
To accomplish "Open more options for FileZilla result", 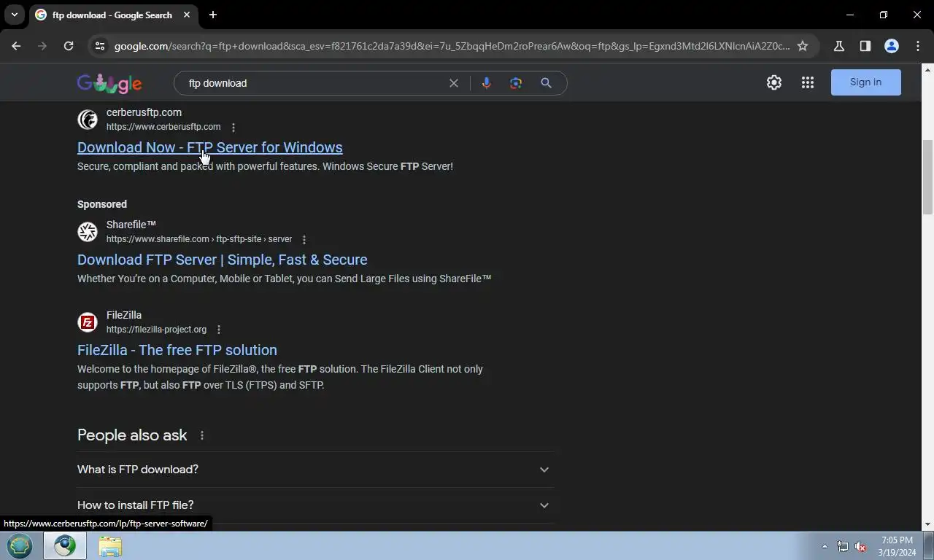I will click(219, 330).
